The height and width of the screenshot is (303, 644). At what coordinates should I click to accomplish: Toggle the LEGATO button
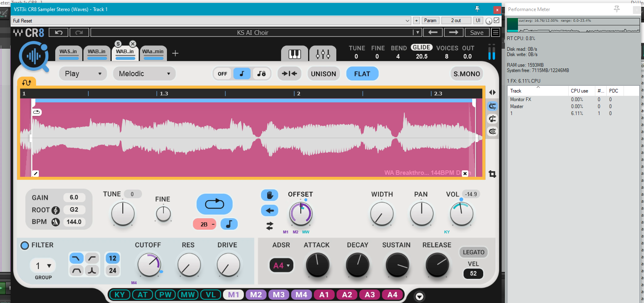(x=473, y=252)
